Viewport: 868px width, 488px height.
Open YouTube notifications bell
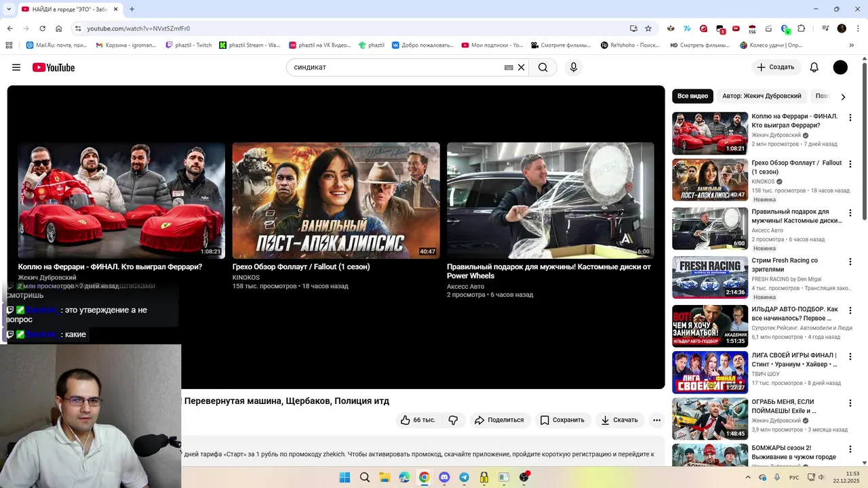click(814, 67)
